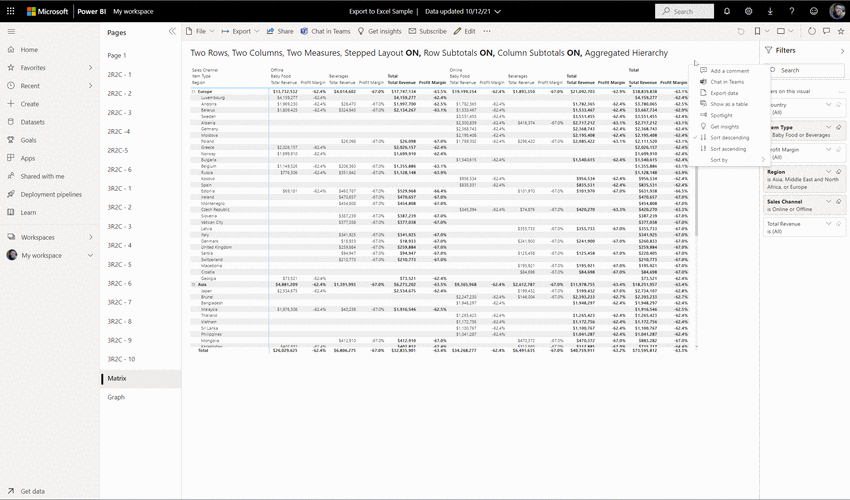This screenshot has height=500, width=850.
Task: Click Edit in the toolbar
Action: [x=465, y=31]
